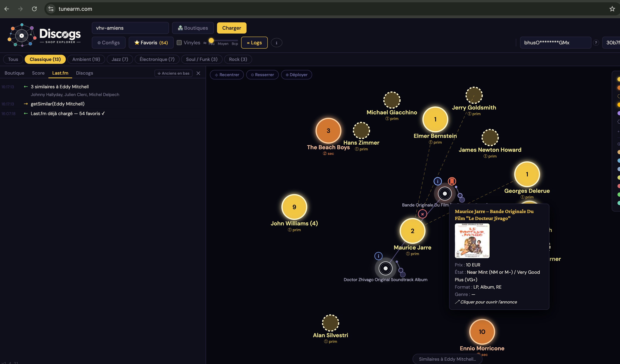Bookmark the Bande Originale Du Film record
Screen dimensions: 620x364
pyautogui.click(x=452, y=181)
